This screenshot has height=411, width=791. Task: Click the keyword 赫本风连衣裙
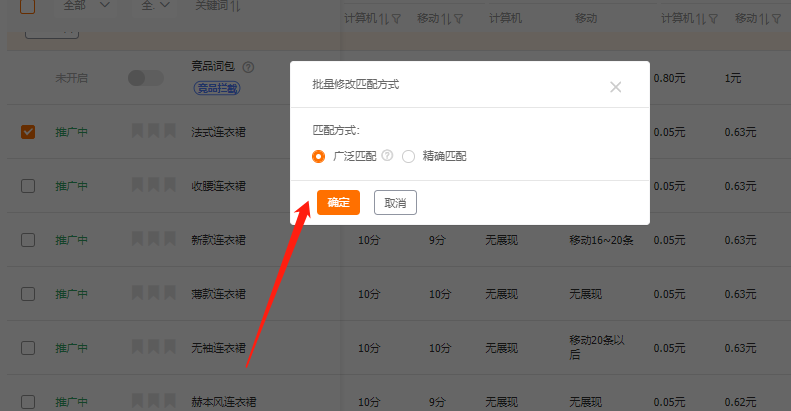[223, 402]
